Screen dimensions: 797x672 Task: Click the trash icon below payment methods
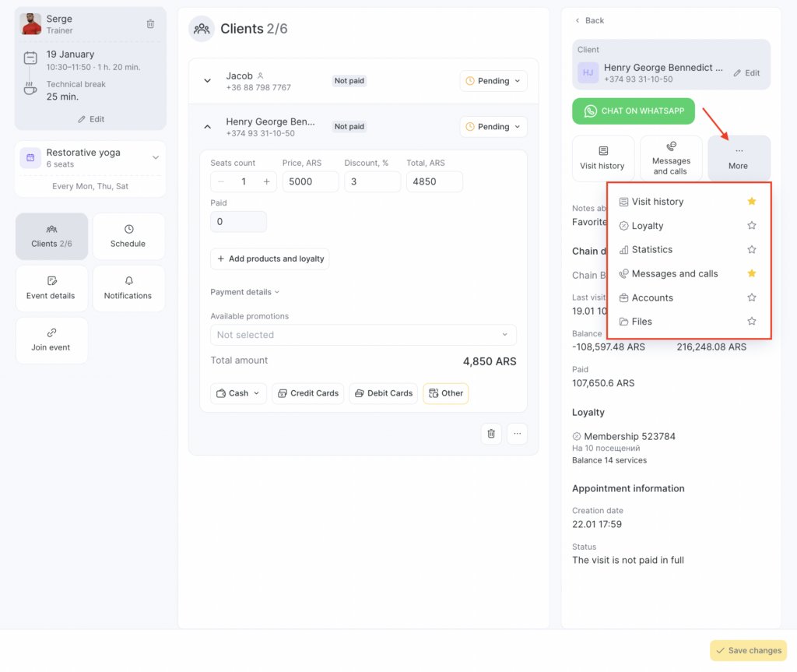(x=491, y=434)
